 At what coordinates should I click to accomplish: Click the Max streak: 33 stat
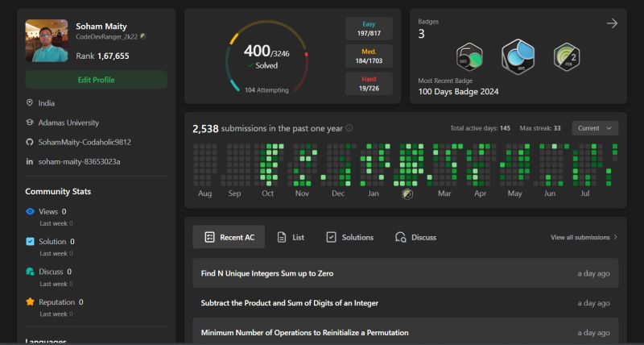(x=540, y=128)
